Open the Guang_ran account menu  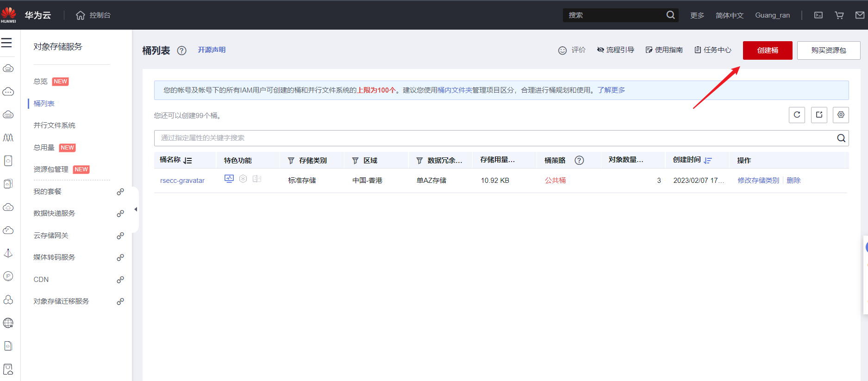(x=773, y=15)
